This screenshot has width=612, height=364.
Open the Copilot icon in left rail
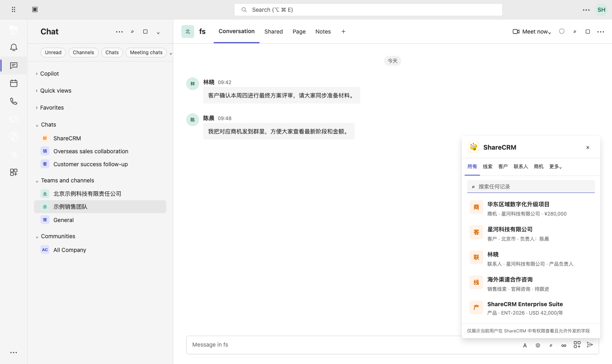pyautogui.click(x=14, y=137)
